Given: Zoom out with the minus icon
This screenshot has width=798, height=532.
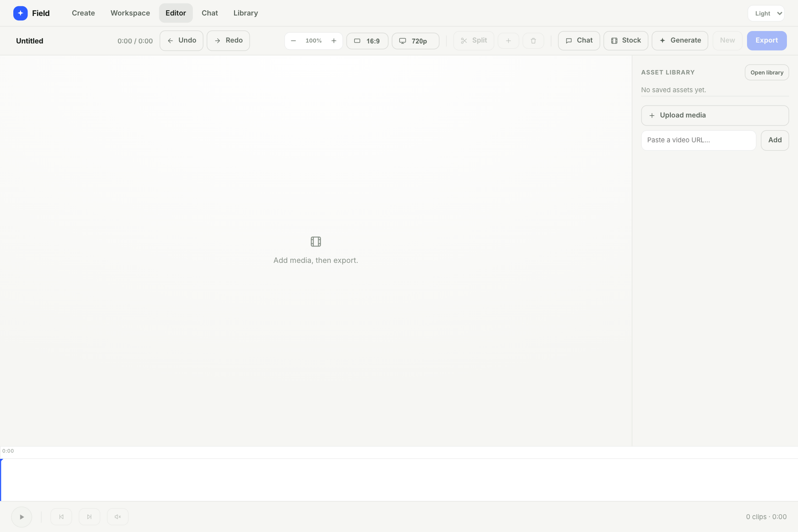Looking at the screenshot, I should (293, 41).
